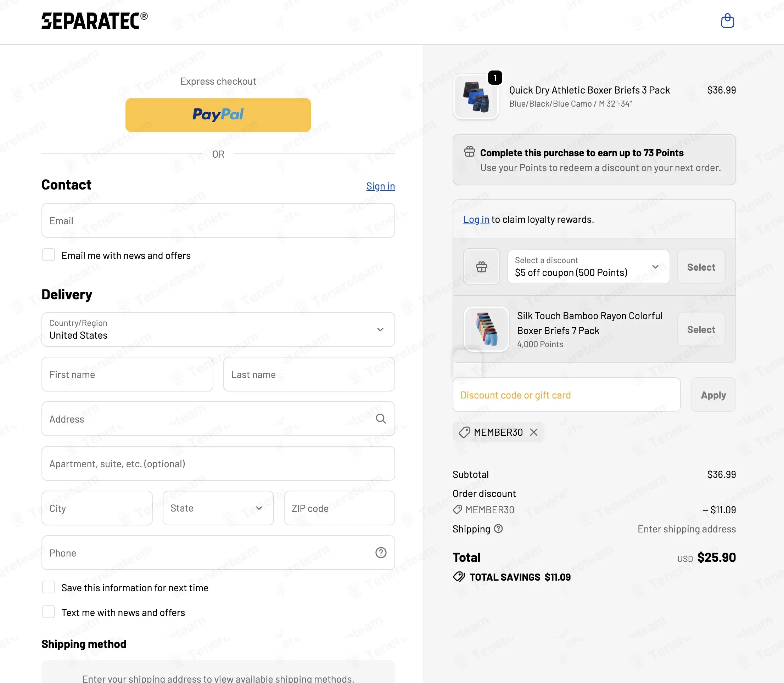Image resolution: width=784 pixels, height=683 pixels.
Task: Click the SEPARATEC logo
Action: pos(94,21)
